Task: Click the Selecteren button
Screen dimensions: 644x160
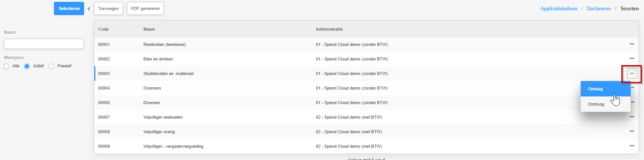Action: (69, 8)
